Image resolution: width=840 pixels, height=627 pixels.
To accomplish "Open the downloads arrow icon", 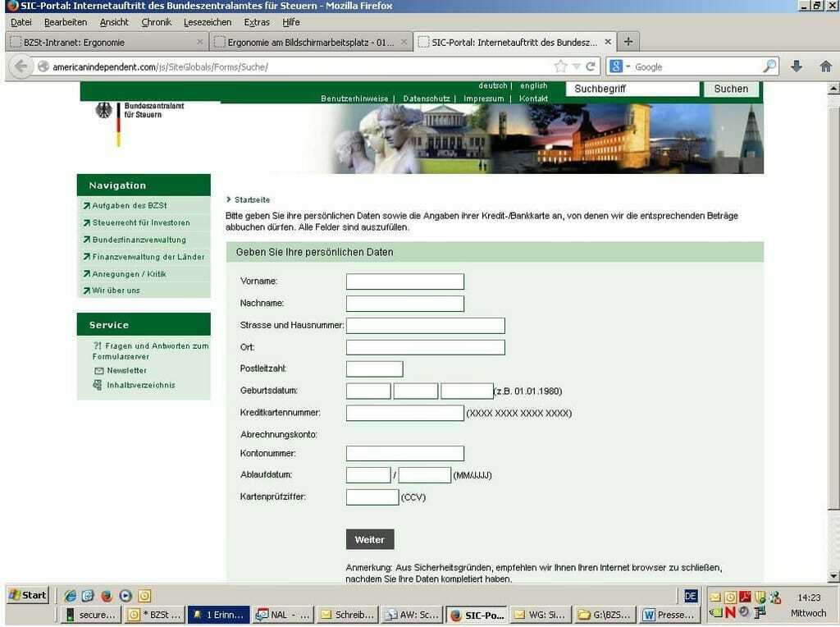I will (796, 66).
